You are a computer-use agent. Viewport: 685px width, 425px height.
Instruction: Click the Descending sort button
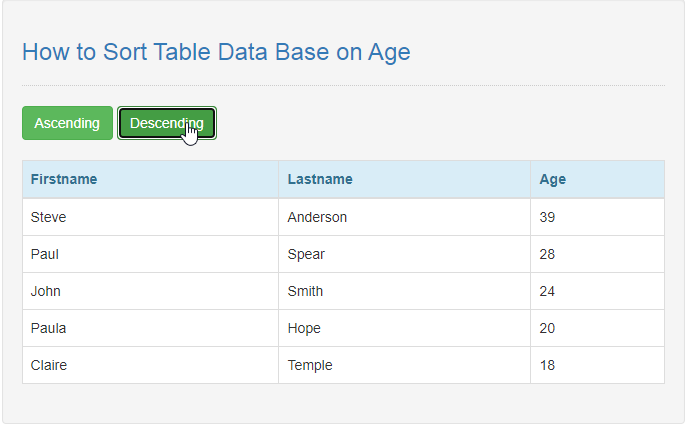[167, 123]
